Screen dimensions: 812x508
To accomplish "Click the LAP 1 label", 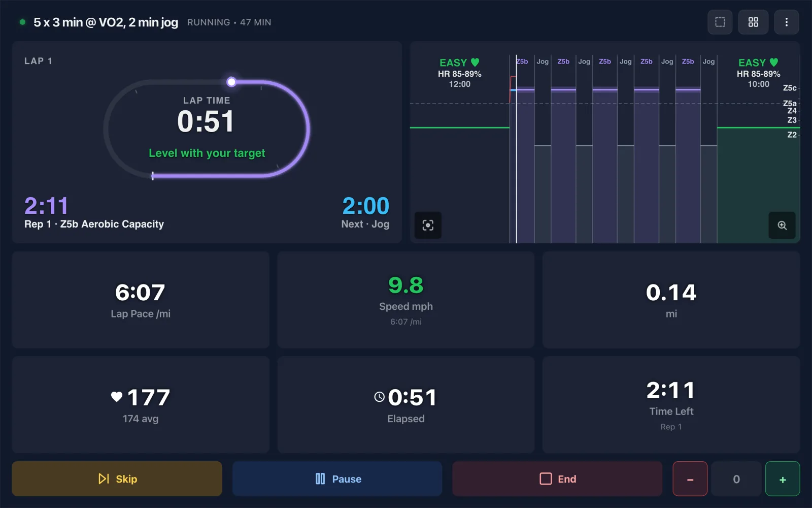I will pos(38,61).
